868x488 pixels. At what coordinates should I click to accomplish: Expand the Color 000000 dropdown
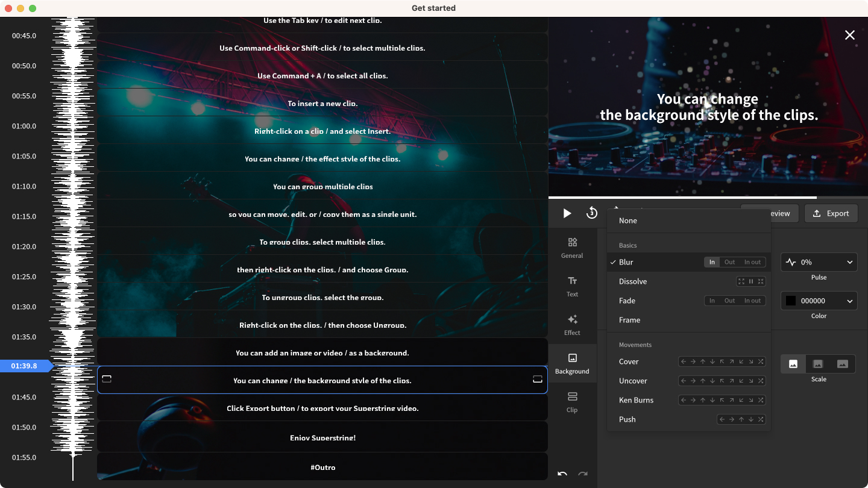click(x=819, y=301)
